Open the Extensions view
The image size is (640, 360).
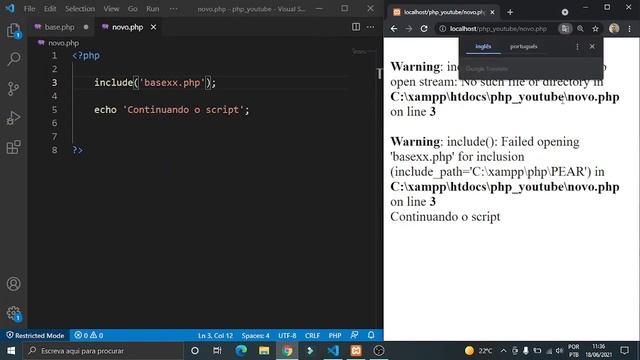click(x=13, y=147)
